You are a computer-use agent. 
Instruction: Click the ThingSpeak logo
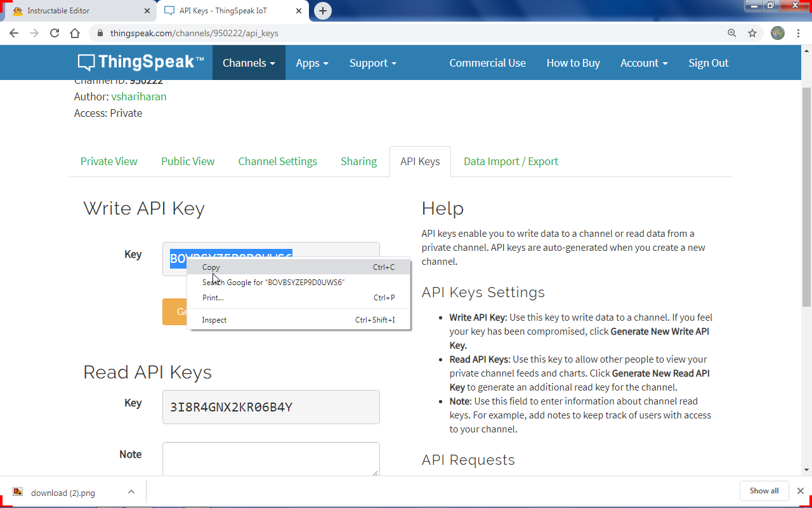point(141,62)
